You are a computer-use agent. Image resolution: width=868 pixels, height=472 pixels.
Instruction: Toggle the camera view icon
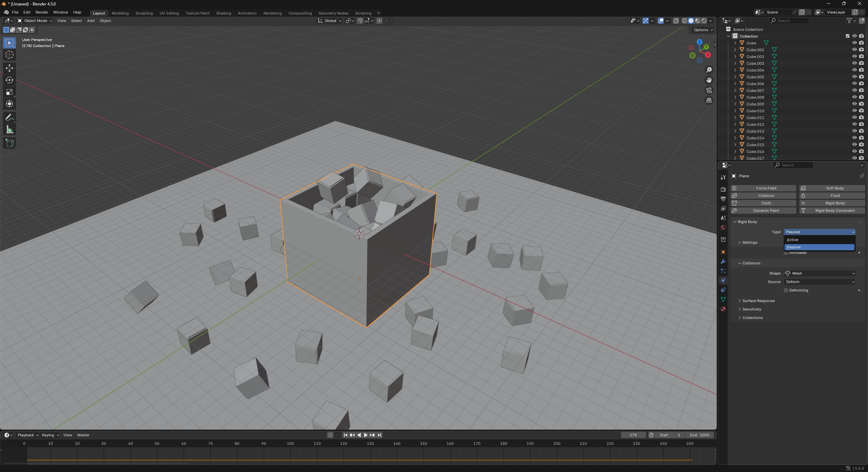click(x=709, y=90)
